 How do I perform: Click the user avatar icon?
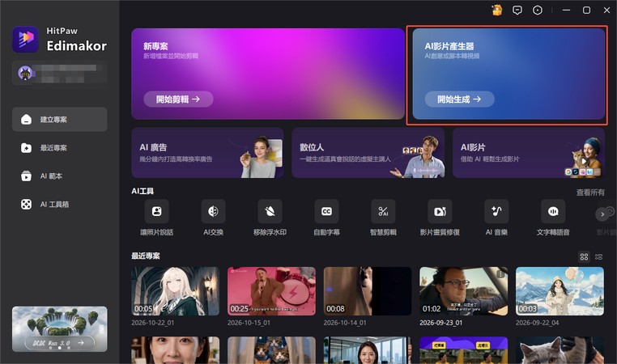pyautogui.click(x=25, y=73)
